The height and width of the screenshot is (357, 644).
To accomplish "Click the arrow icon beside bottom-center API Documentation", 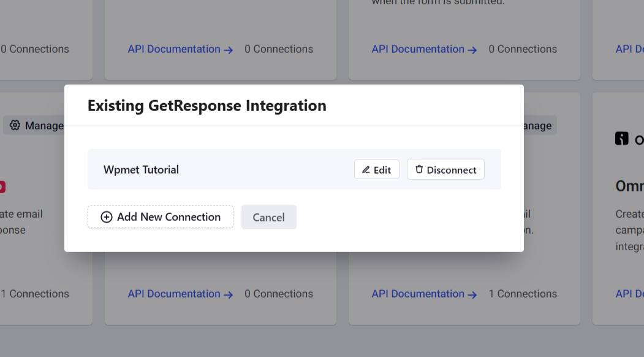I will coord(229,294).
